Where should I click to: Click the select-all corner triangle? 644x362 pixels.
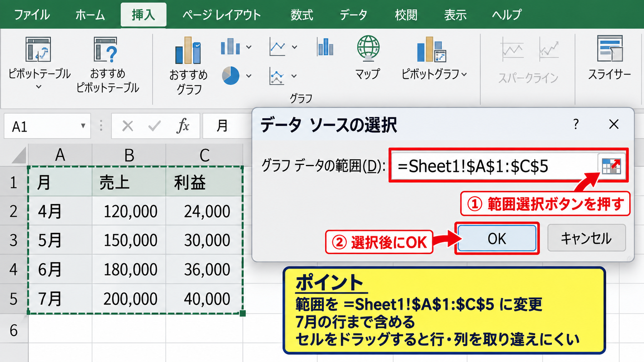[18, 155]
